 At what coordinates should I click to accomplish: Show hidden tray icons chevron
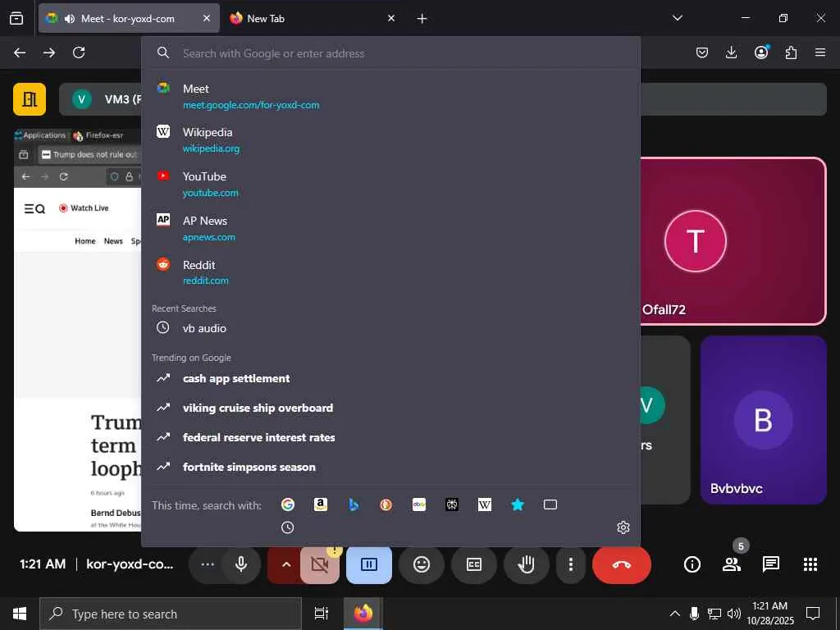point(675,614)
